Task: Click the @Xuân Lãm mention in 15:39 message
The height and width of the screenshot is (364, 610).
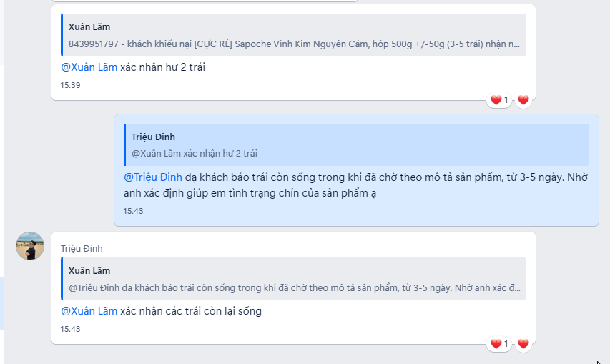Action: [x=89, y=67]
